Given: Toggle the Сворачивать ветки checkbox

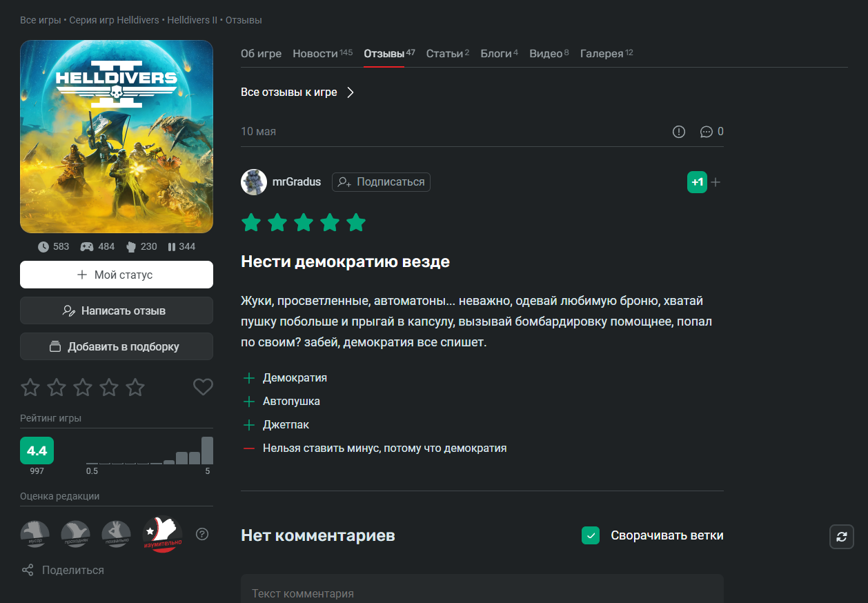Looking at the screenshot, I should click(x=591, y=535).
